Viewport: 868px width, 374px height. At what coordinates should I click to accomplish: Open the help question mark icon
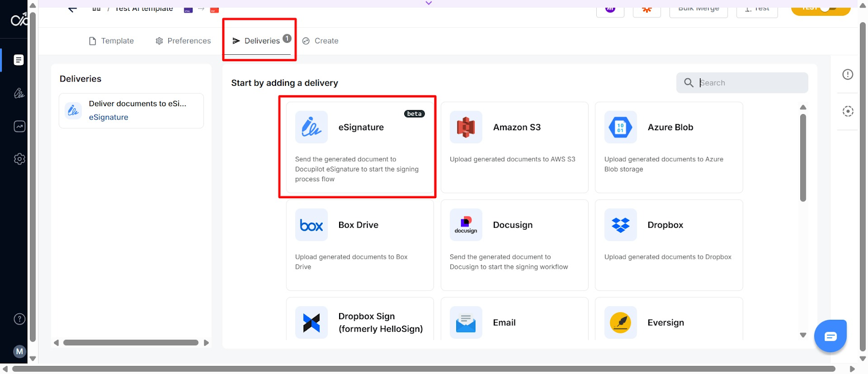coord(20,319)
